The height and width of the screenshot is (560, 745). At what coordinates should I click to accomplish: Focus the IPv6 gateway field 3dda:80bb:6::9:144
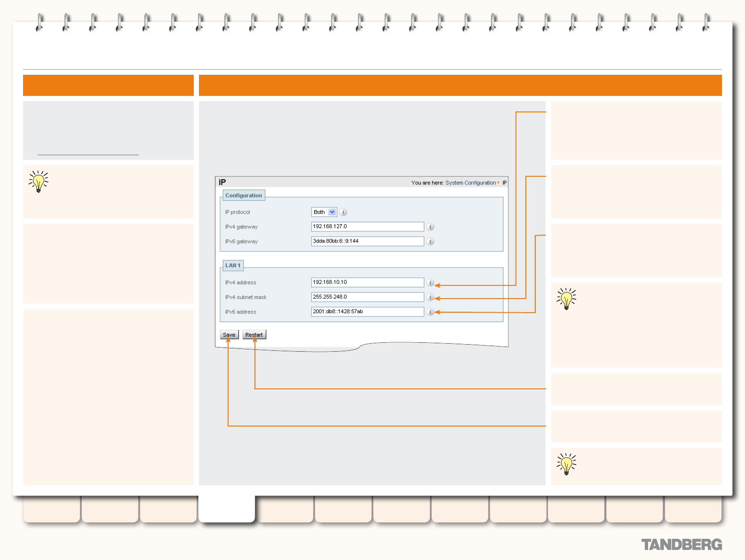(x=367, y=241)
